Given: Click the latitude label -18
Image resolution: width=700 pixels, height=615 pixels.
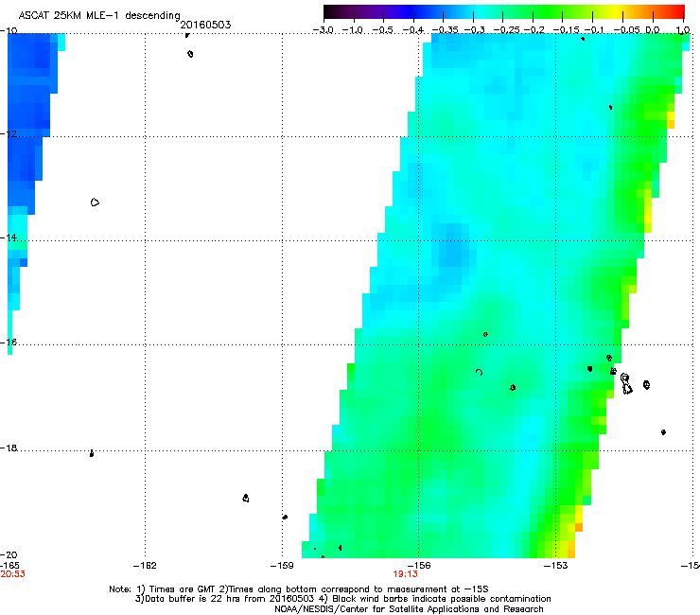Looking at the screenshot, I should click(x=9, y=448).
